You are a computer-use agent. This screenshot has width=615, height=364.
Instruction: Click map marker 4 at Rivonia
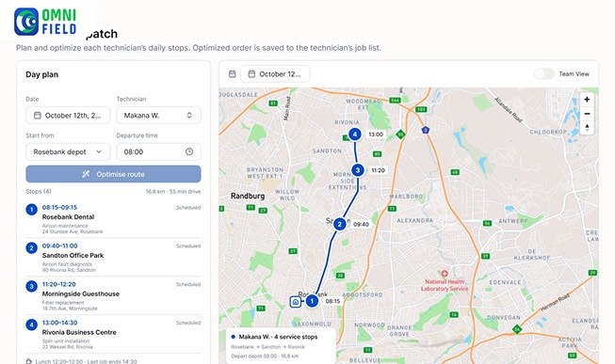[x=354, y=135]
